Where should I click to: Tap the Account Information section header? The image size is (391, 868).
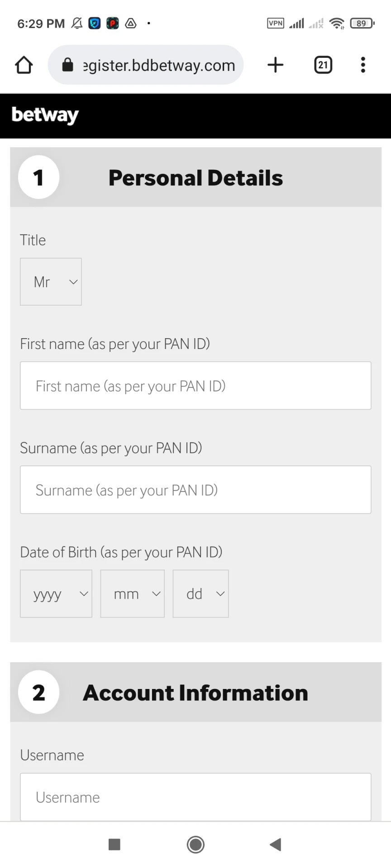tap(195, 692)
